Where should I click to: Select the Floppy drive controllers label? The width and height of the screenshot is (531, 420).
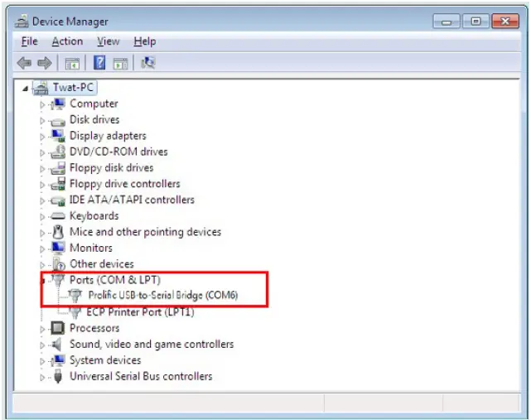125,184
